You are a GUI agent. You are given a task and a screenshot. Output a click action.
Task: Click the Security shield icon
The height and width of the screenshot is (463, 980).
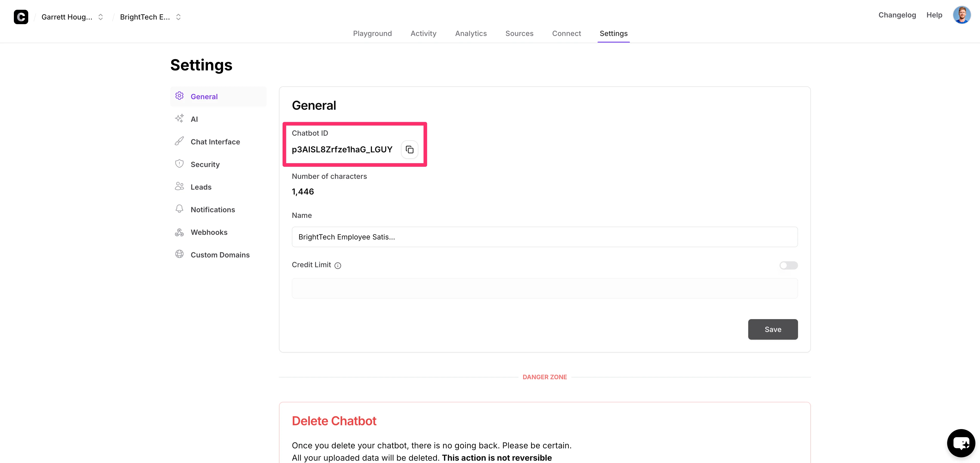point(179,164)
